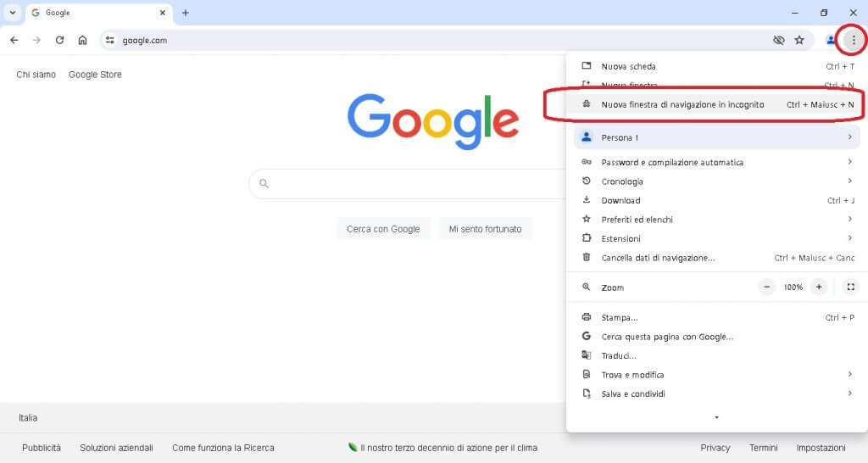Click the site information icon in address bar
Screen dimensions: 868x463
point(109,40)
